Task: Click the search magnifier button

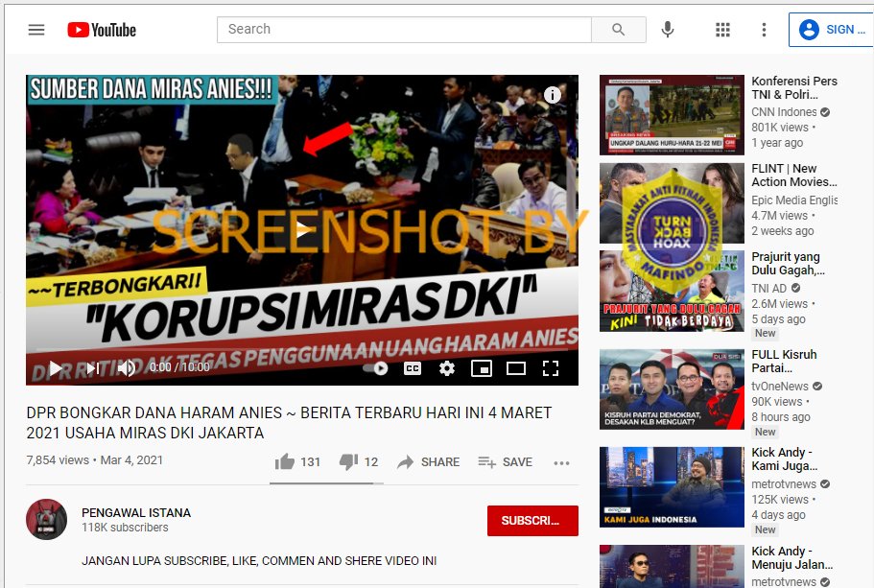Action: tap(618, 30)
